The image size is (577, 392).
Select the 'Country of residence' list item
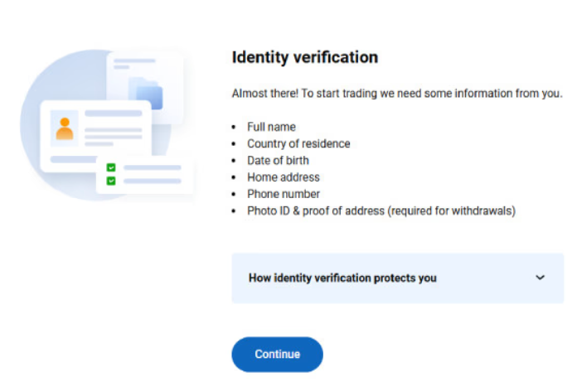298,143
